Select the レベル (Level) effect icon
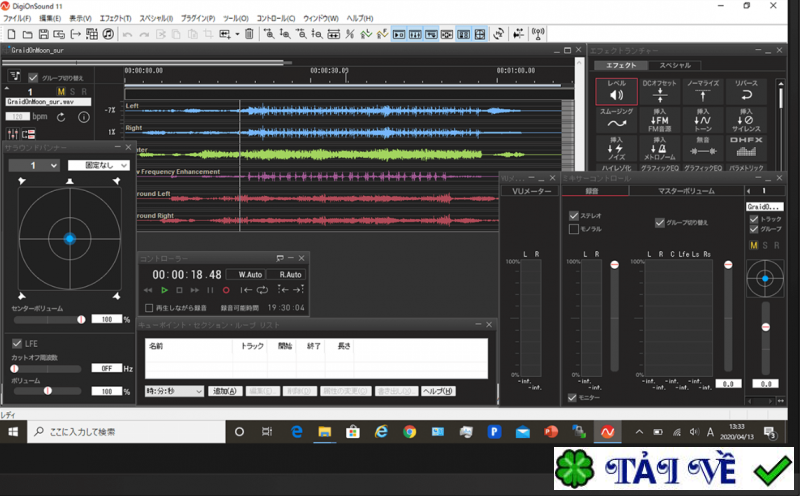 (x=616, y=92)
